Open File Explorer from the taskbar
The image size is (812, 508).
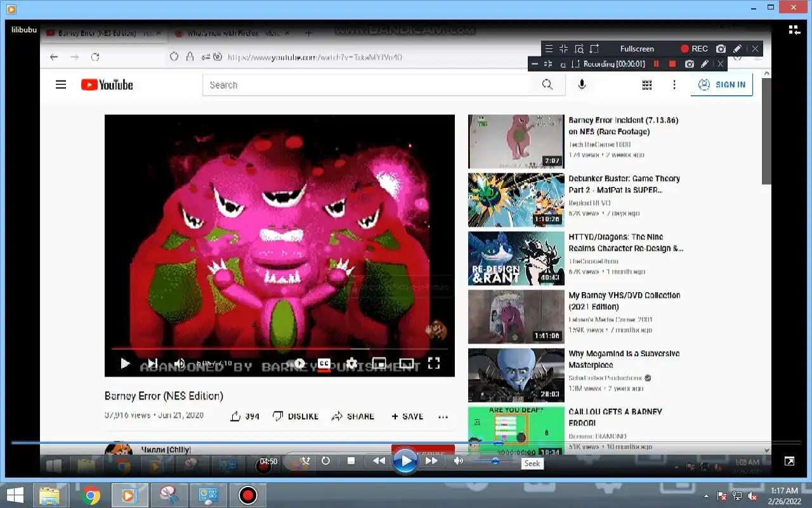pyautogui.click(x=49, y=495)
